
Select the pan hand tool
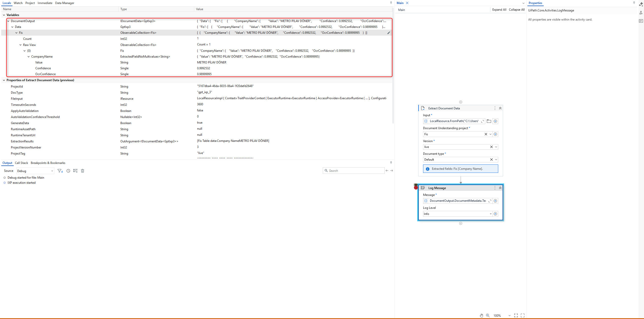click(x=481, y=315)
